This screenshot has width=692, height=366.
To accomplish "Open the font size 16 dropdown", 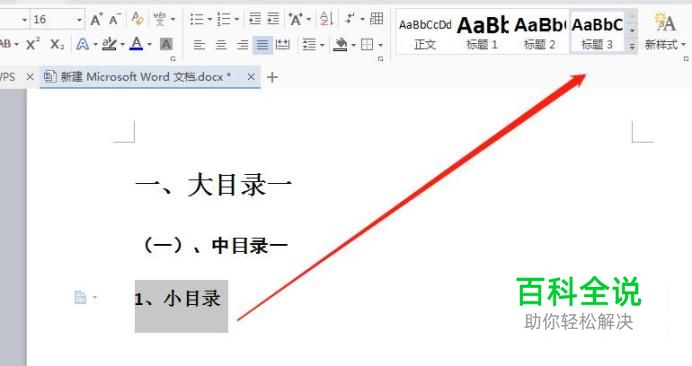I will coord(79,20).
